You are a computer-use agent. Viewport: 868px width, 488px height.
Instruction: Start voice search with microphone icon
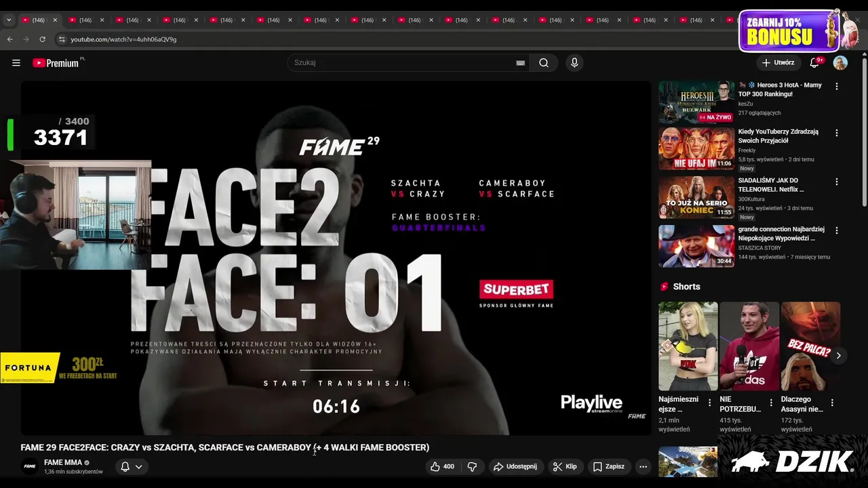pyautogui.click(x=574, y=63)
